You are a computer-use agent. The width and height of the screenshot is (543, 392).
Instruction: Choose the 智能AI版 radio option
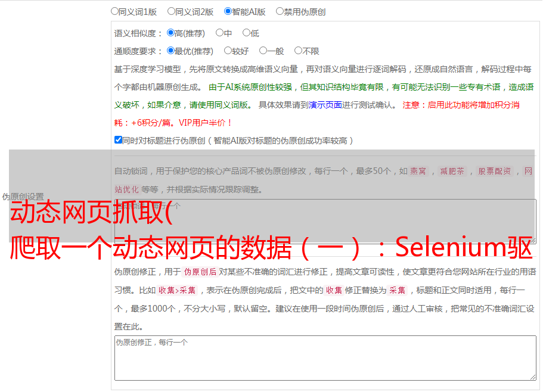pos(228,11)
